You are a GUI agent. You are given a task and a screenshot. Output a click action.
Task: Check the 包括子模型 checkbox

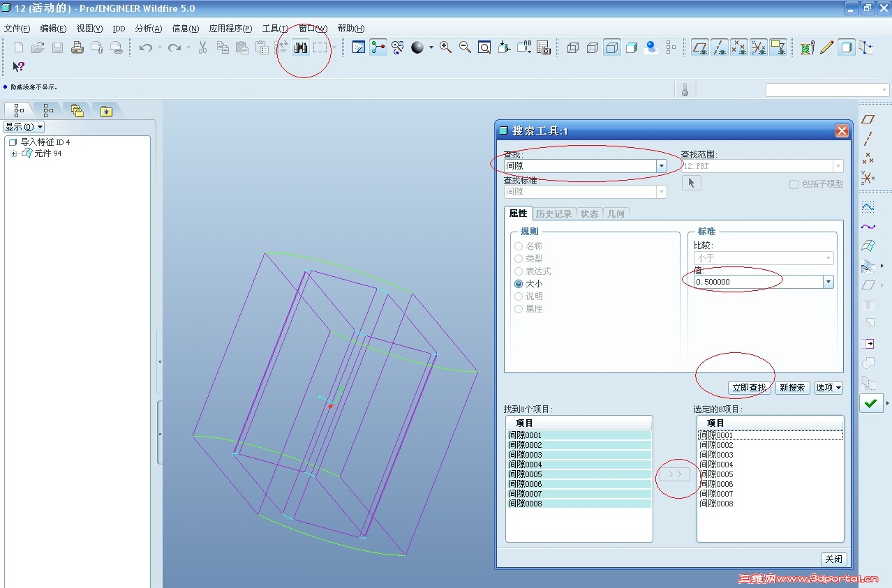click(794, 184)
